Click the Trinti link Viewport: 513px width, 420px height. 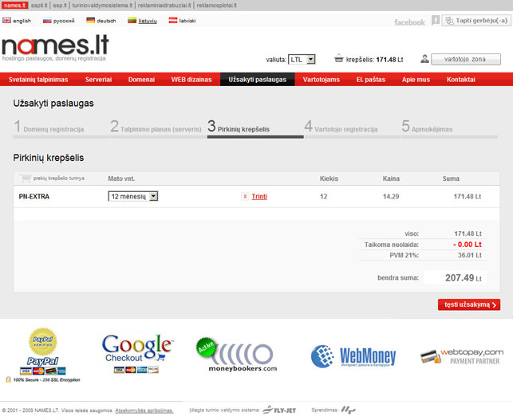point(259,196)
